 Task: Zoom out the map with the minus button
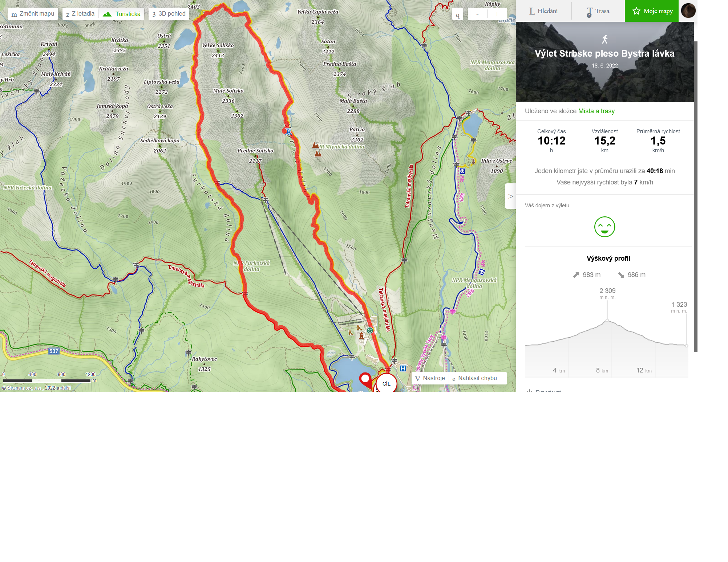coord(477,14)
